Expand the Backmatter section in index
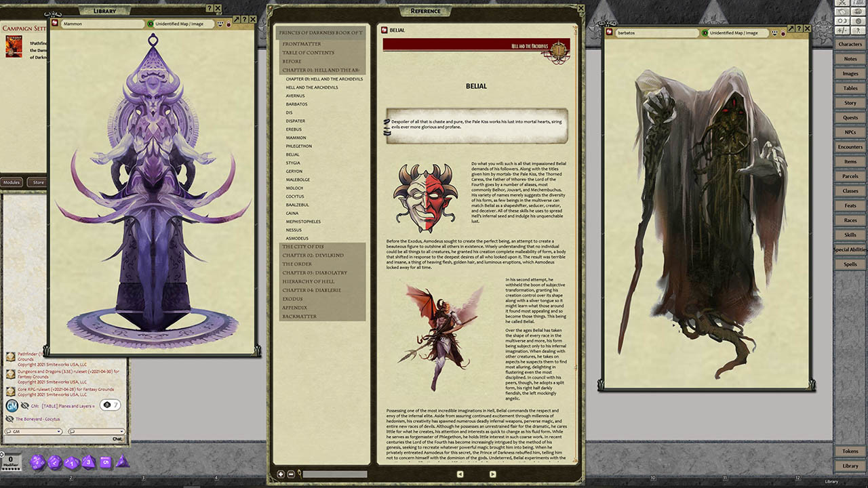This screenshot has height=488, width=868. pyautogui.click(x=321, y=317)
